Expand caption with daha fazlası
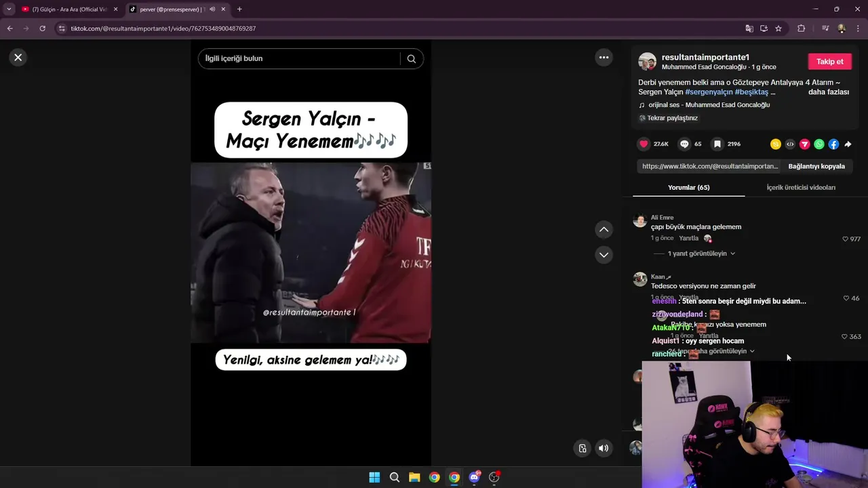 (x=829, y=92)
